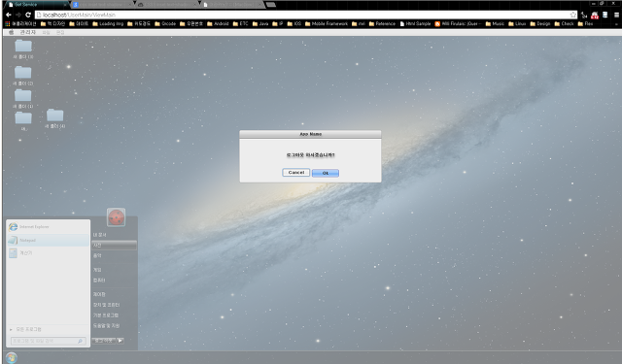Open the shutdown options arrow next to logoff
Screen dimensions: 622x364
(121, 341)
